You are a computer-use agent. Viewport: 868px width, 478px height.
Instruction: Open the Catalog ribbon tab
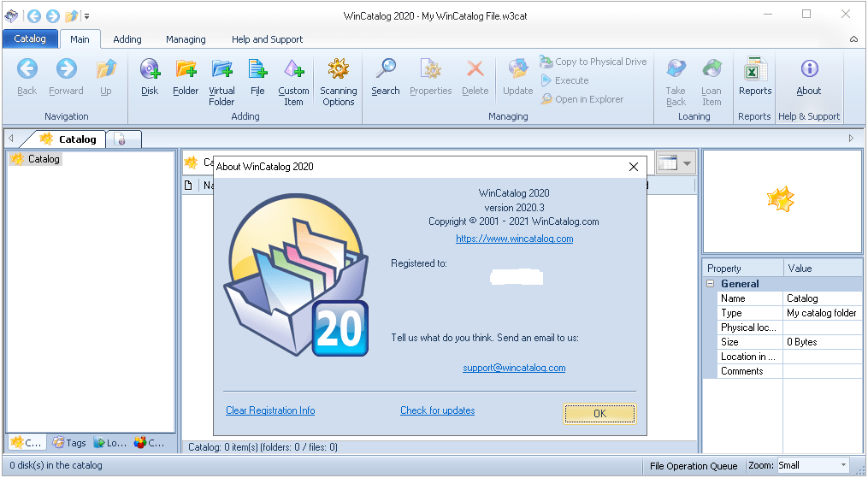click(30, 38)
